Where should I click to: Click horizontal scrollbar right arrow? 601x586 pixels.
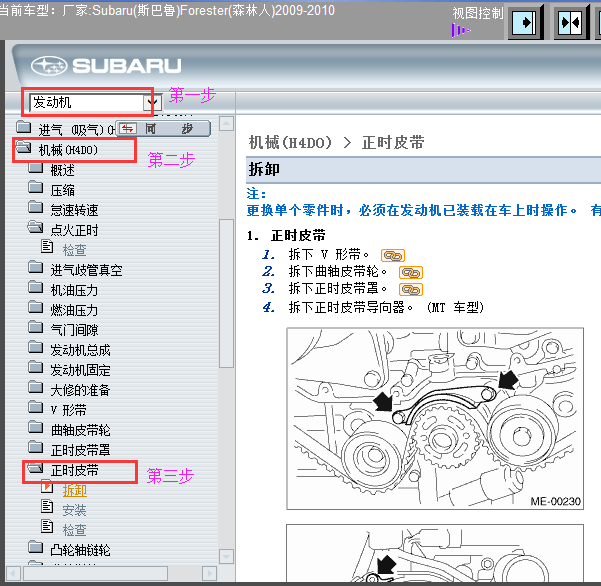click(x=209, y=574)
